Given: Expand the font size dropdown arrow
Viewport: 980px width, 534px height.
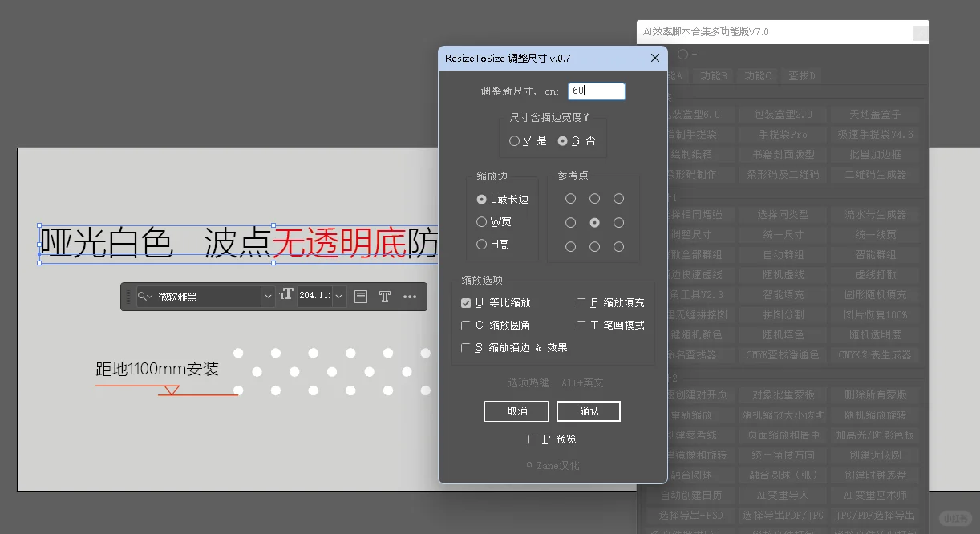Looking at the screenshot, I should click(339, 296).
